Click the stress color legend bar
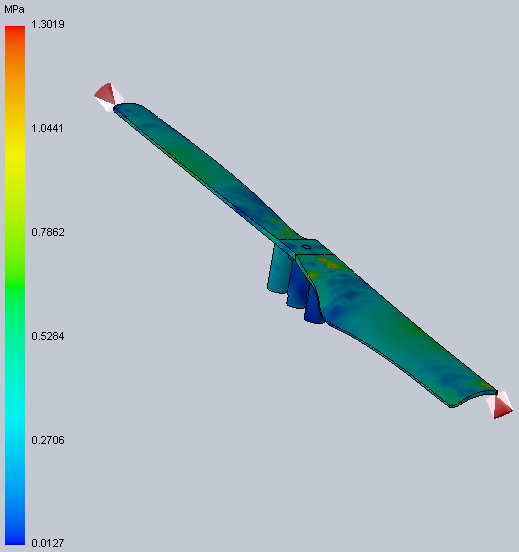The height and width of the screenshot is (552, 519). 15,286
